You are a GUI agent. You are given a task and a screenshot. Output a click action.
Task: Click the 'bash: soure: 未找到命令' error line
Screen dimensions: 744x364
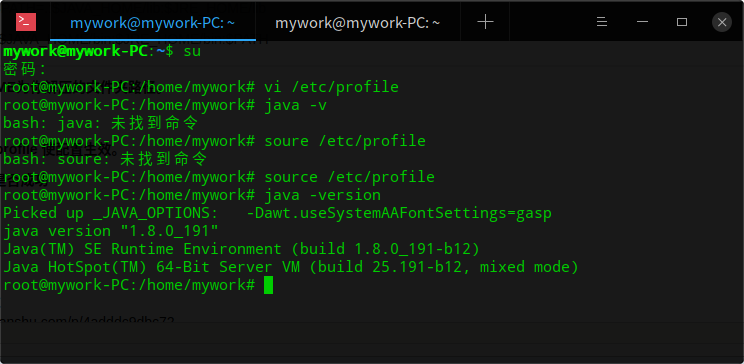pyautogui.click(x=105, y=159)
